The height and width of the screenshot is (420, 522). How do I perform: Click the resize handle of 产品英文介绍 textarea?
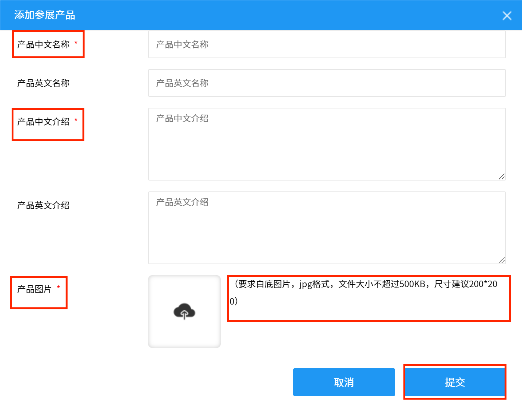tap(502, 261)
